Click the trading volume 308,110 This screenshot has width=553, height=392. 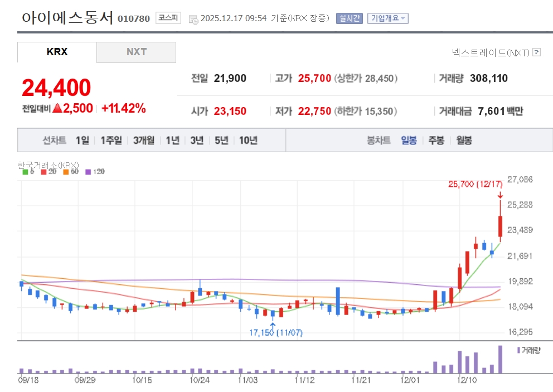(489, 78)
